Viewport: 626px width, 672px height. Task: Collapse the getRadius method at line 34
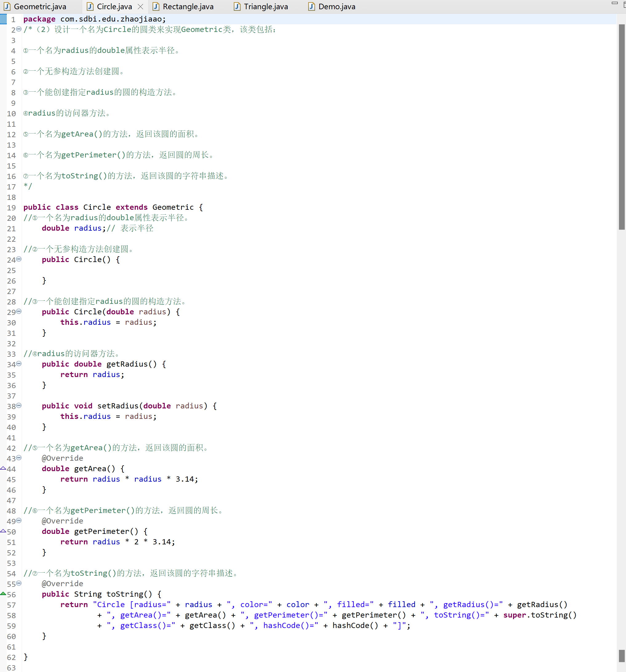point(19,364)
